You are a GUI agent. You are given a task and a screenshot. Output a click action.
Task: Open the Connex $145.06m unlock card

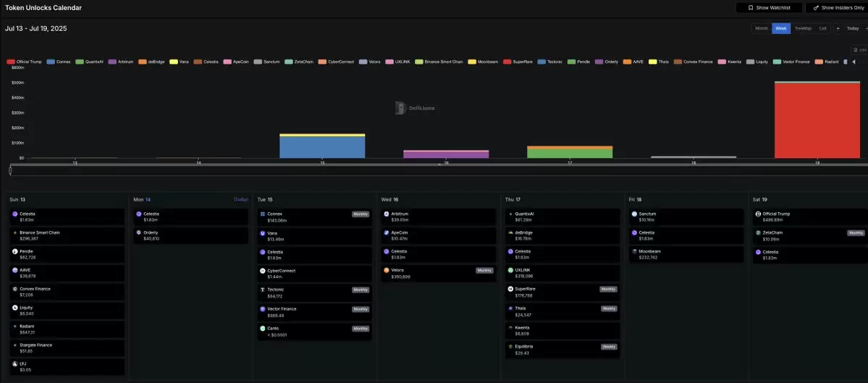pyautogui.click(x=315, y=217)
